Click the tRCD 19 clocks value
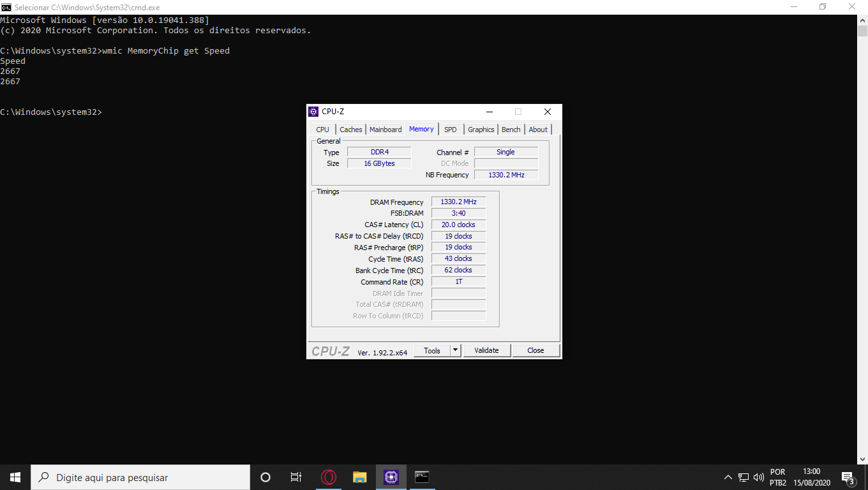 [x=458, y=236]
